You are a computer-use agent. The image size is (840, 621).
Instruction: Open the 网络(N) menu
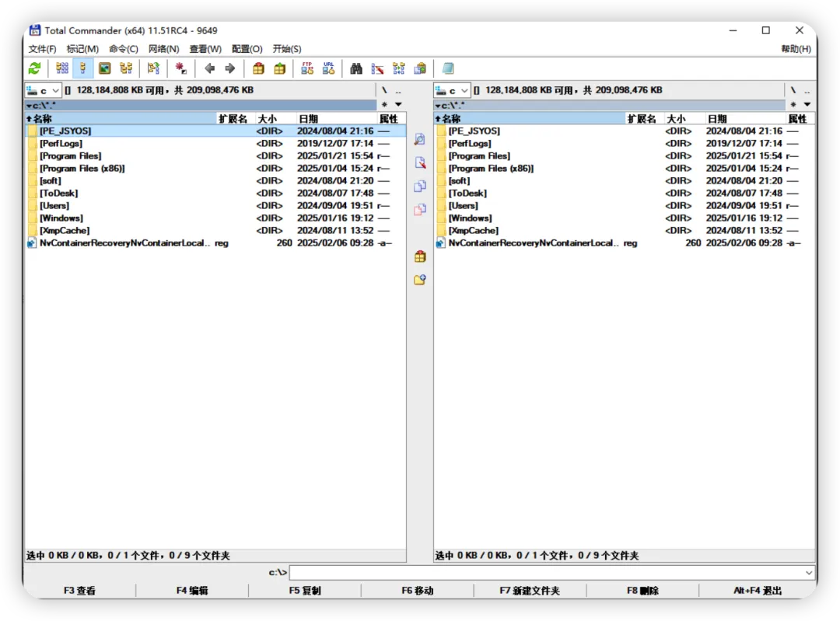164,49
